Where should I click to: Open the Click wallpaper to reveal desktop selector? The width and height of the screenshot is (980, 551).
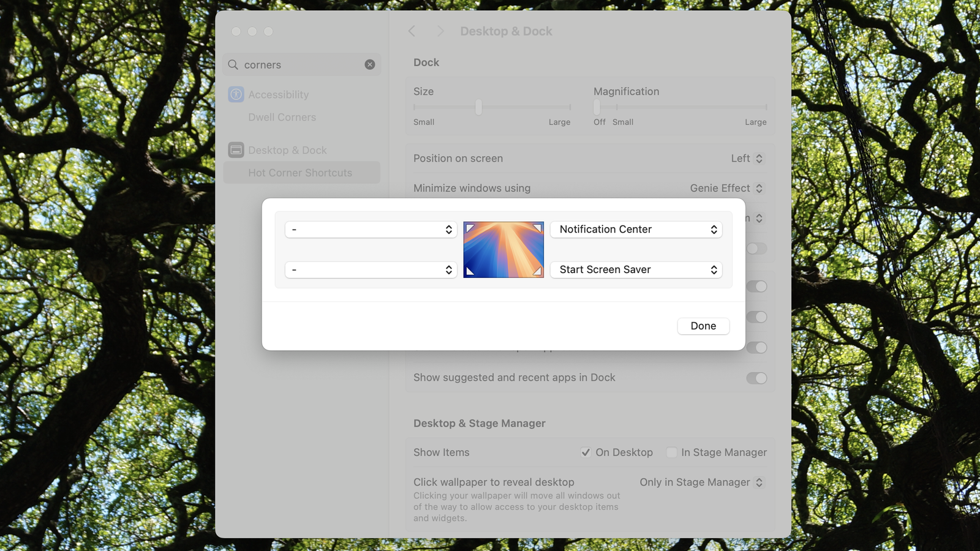(x=701, y=482)
